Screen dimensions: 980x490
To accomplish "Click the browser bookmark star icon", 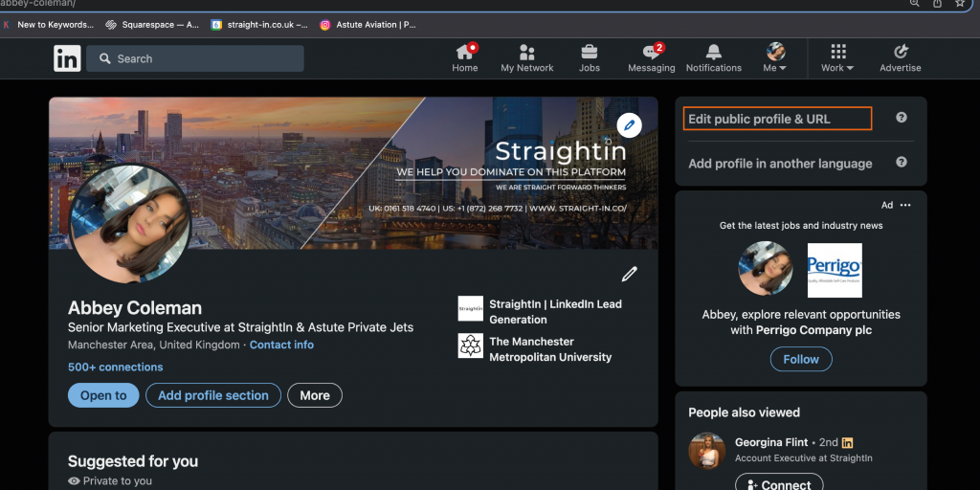I will pos(960,3).
